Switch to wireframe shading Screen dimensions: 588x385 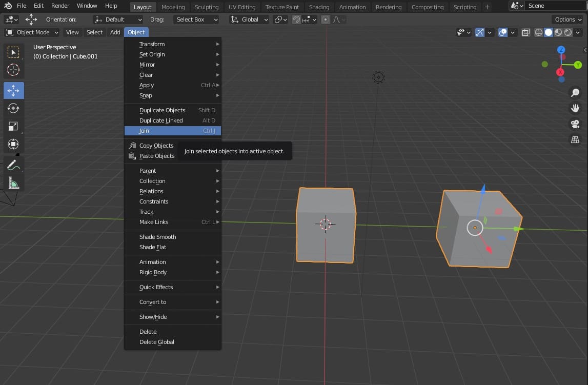538,32
